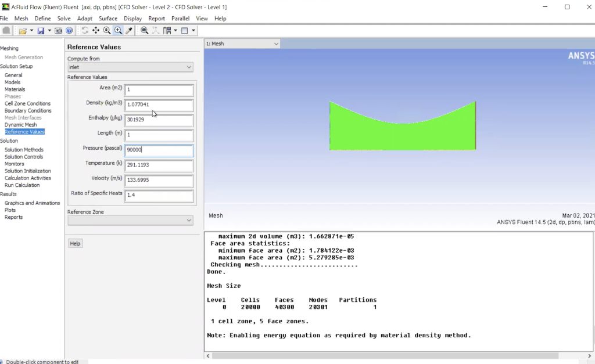This screenshot has height=364, width=595.
Task: Click the Velocity (m/s) input field
Action: 159,180
